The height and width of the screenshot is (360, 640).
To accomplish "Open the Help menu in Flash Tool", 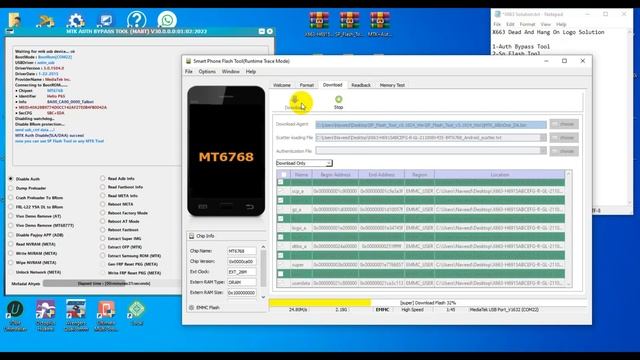I will click(251, 71).
